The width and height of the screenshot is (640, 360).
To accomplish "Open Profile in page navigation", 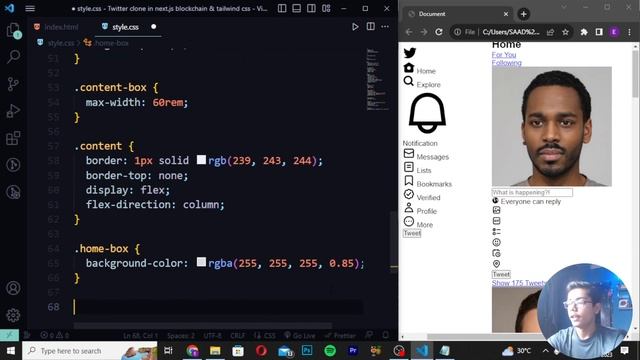I will point(427,211).
